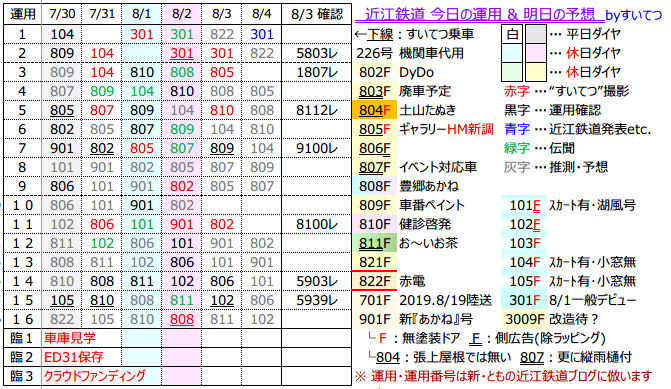Click the light blue 休日ダイヤ legend swatch

coord(512,53)
